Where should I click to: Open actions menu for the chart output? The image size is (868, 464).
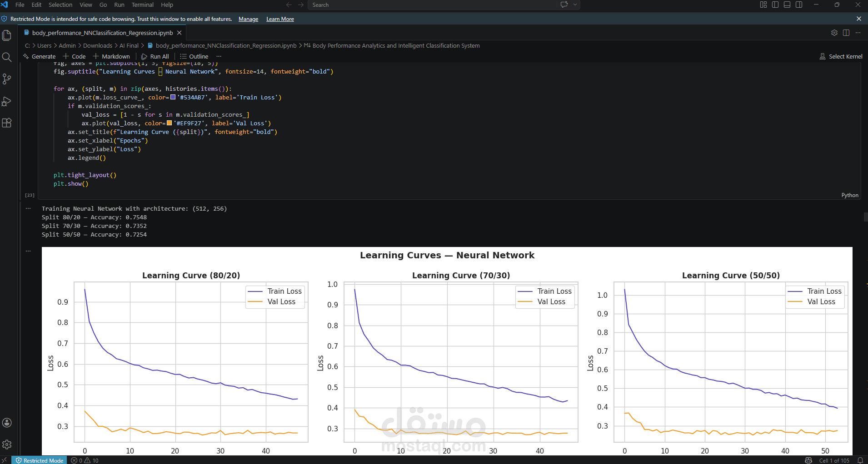28,251
